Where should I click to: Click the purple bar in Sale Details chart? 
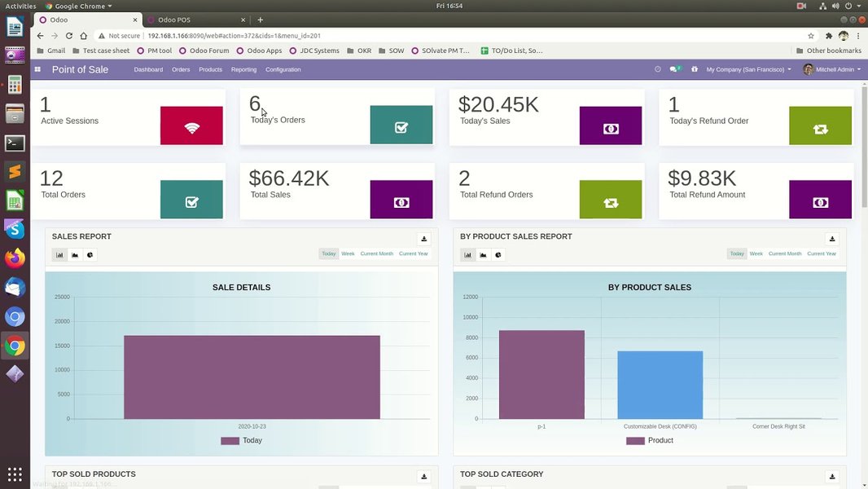point(252,377)
